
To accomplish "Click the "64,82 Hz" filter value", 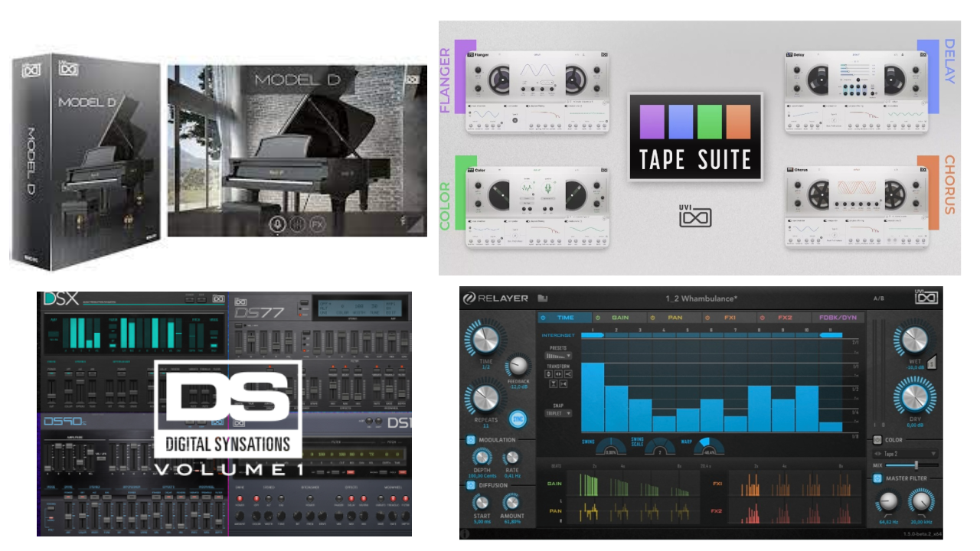I will click(888, 522).
